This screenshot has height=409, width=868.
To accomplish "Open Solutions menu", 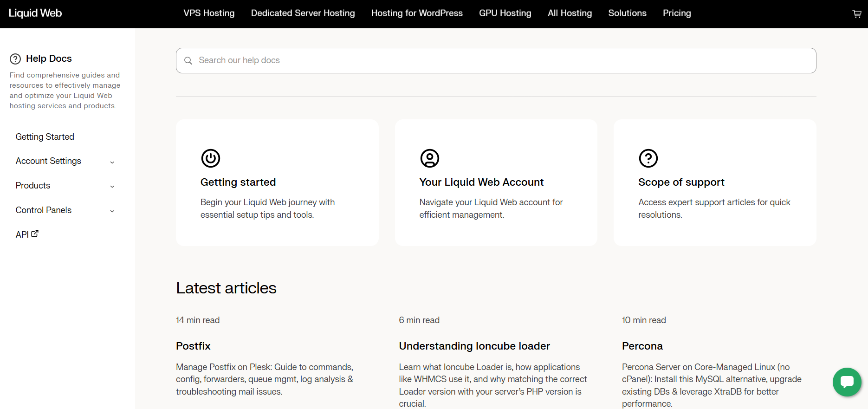I will click(628, 13).
